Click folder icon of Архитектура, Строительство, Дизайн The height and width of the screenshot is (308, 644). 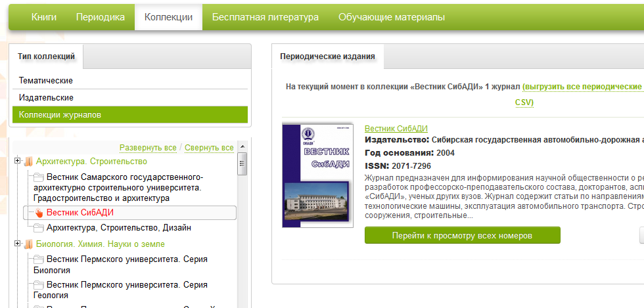pos(39,228)
